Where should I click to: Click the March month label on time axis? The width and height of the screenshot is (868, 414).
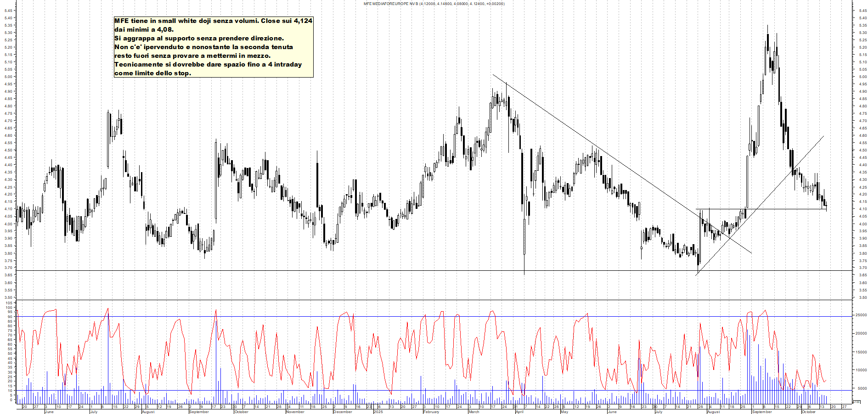pos(473,412)
